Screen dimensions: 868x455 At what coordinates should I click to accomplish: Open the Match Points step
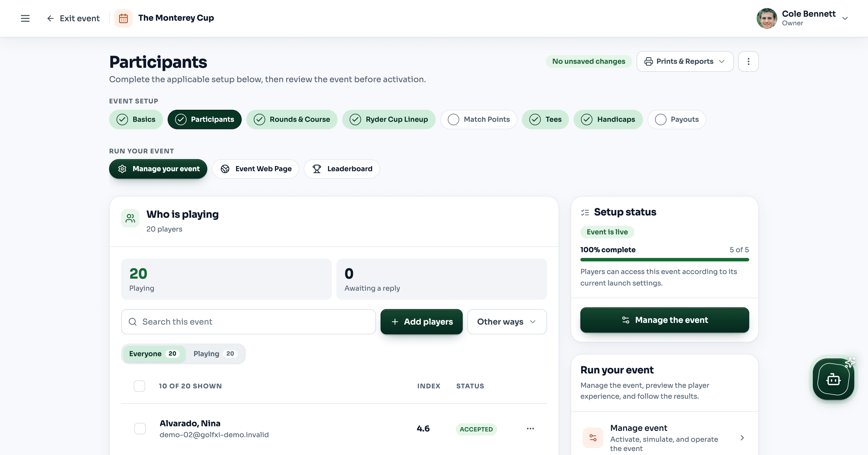[479, 119]
